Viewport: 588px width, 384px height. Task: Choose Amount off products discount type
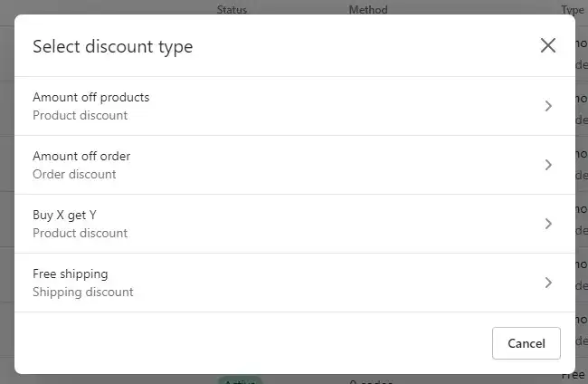(295, 106)
